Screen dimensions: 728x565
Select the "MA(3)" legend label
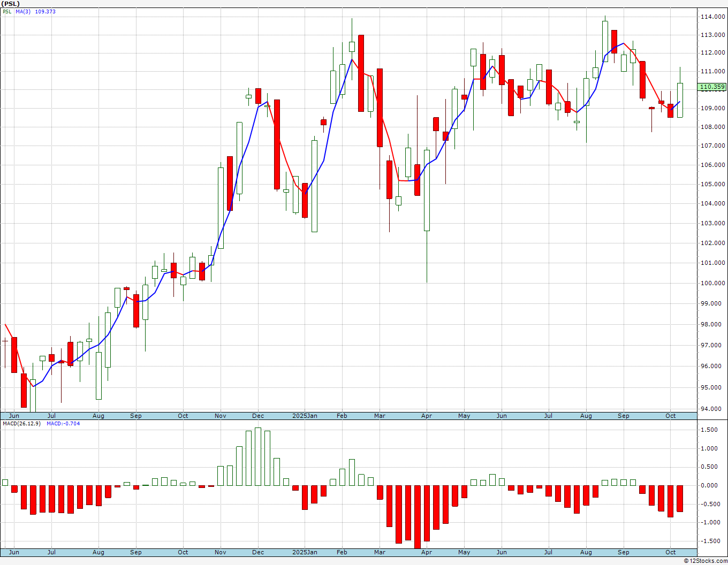tap(24, 12)
